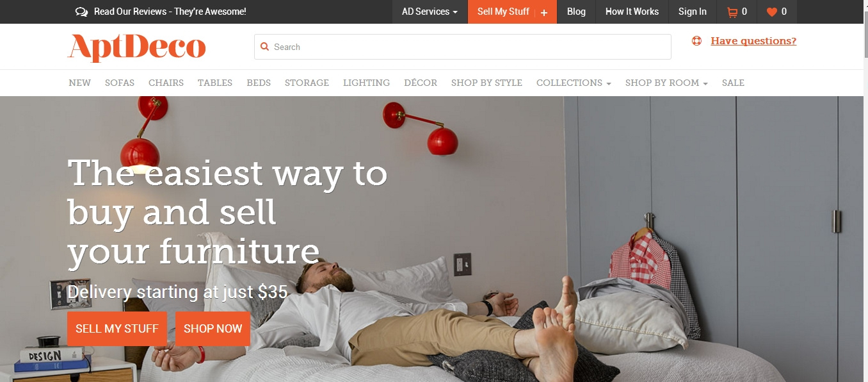
Task: Open the Shop By Style menu item
Action: click(486, 83)
